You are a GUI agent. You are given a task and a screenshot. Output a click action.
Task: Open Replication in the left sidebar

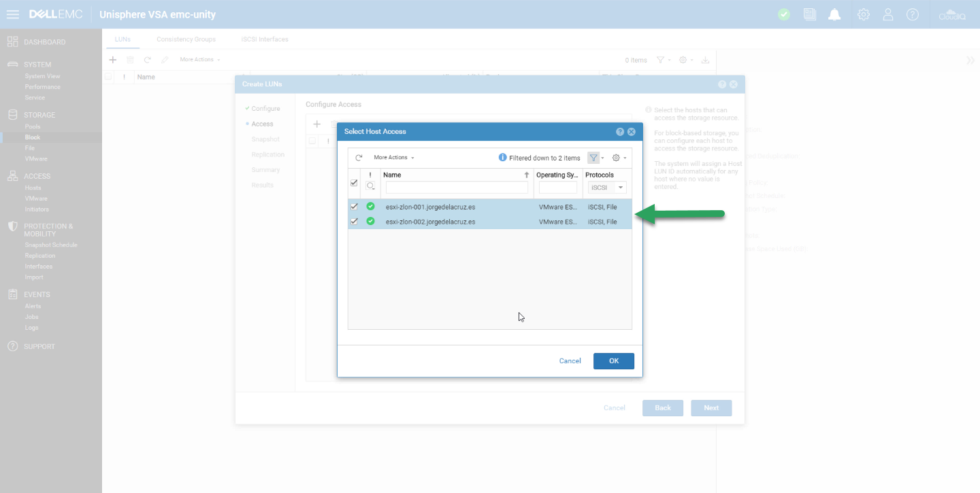pos(40,256)
